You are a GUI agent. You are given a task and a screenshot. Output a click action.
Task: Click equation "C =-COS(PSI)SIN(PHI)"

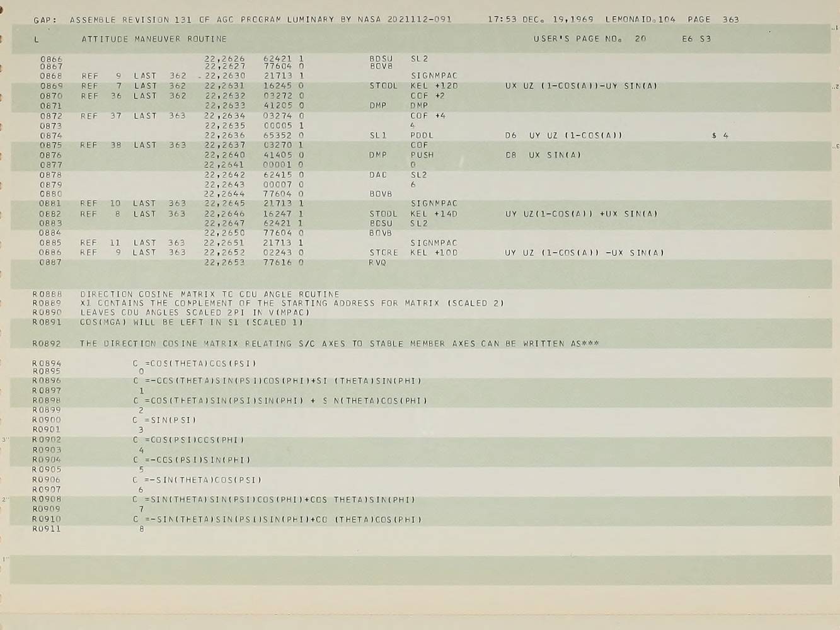pos(192,460)
